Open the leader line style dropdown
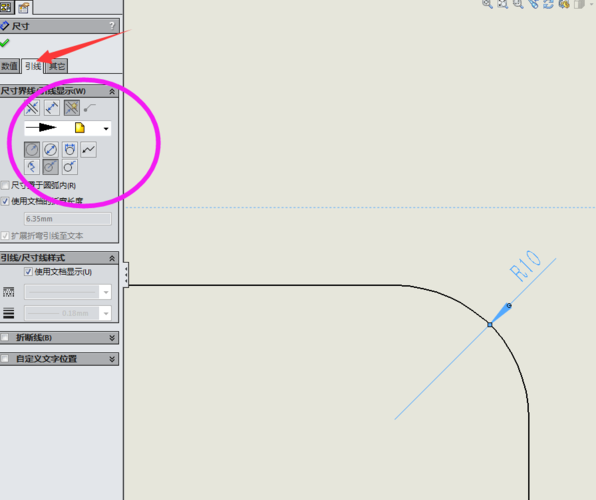Image resolution: width=596 pixels, height=500 pixels. [106, 292]
